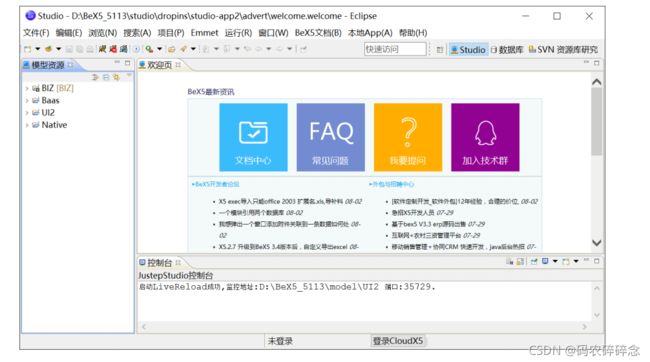Expand the UI2 tree node

[27, 113]
